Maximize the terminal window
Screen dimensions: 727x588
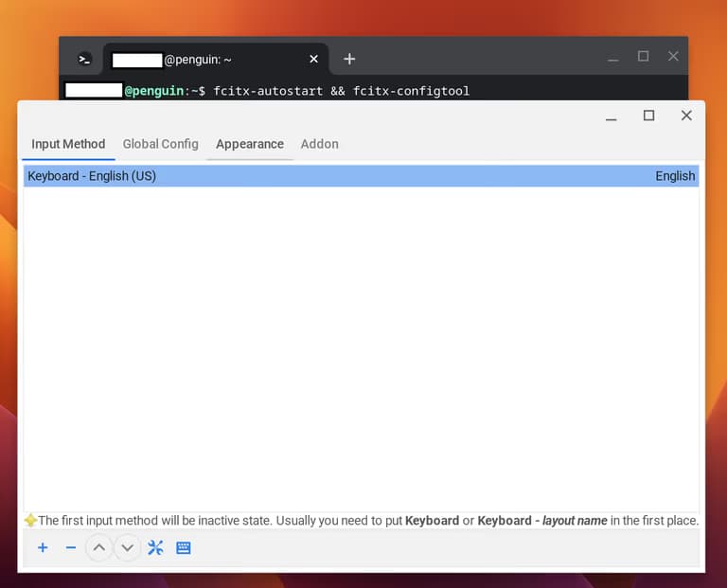(643, 57)
